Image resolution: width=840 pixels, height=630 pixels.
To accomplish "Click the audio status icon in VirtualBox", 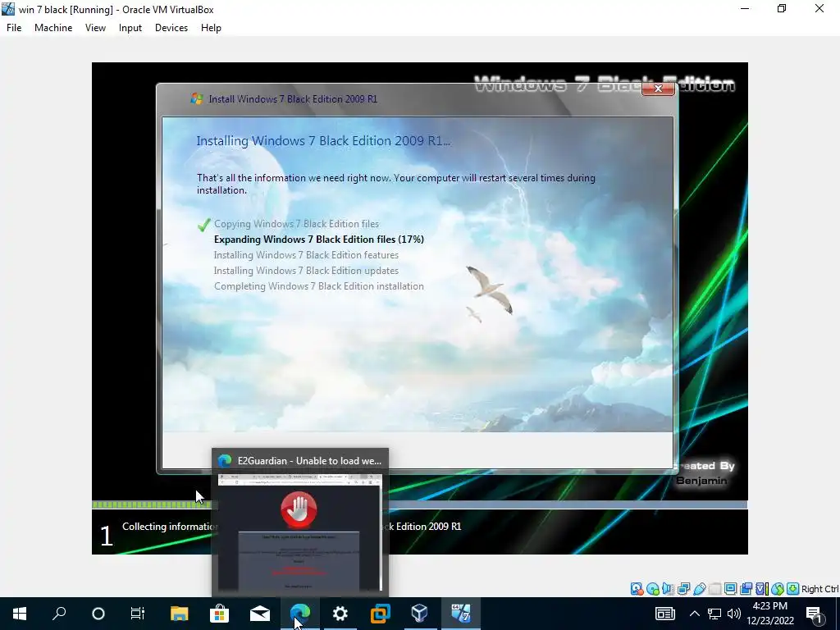I will coord(668,589).
